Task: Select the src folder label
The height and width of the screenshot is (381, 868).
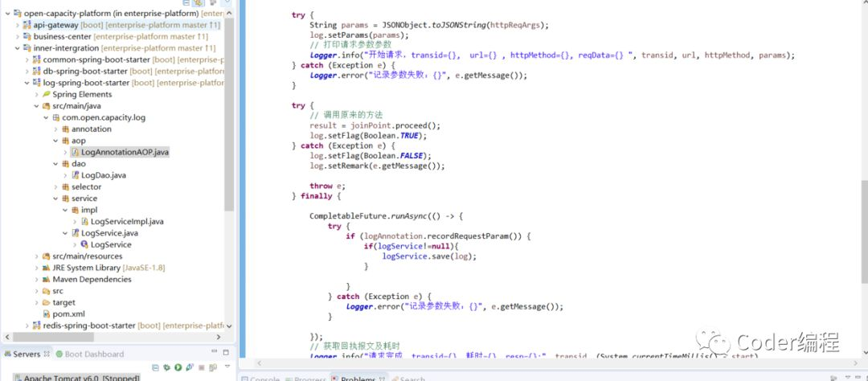Action: point(58,291)
